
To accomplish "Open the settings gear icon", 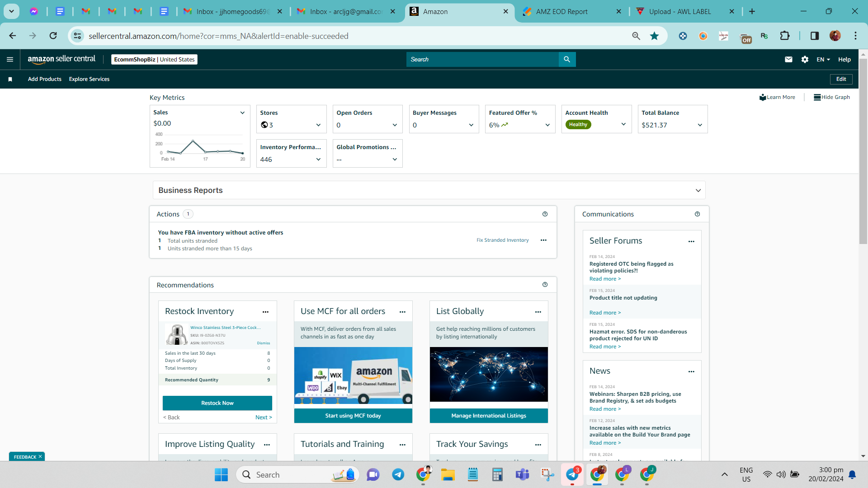I will [805, 59].
